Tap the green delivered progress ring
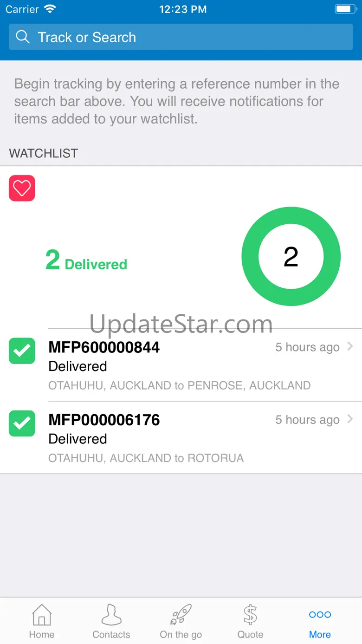362x644 pixels. click(x=291, y=256)
